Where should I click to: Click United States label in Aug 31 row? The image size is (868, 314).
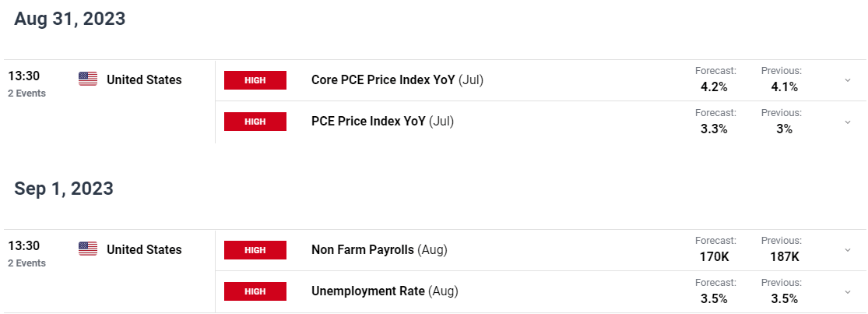pyautogui.click(x=144, y=79)
